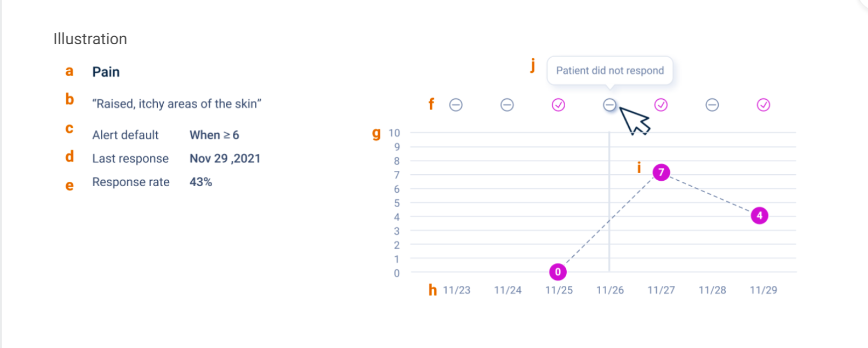The width and height of the screenshot is (868, 348).
Task: Click the data point with value 0
Action: click(x=558, y=272)
